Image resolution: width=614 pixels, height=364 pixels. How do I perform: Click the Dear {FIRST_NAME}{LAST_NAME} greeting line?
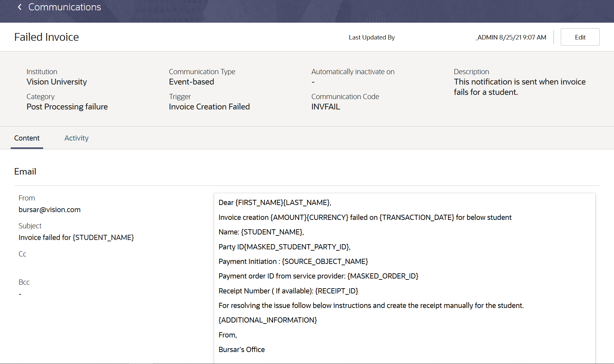(275, 202)
